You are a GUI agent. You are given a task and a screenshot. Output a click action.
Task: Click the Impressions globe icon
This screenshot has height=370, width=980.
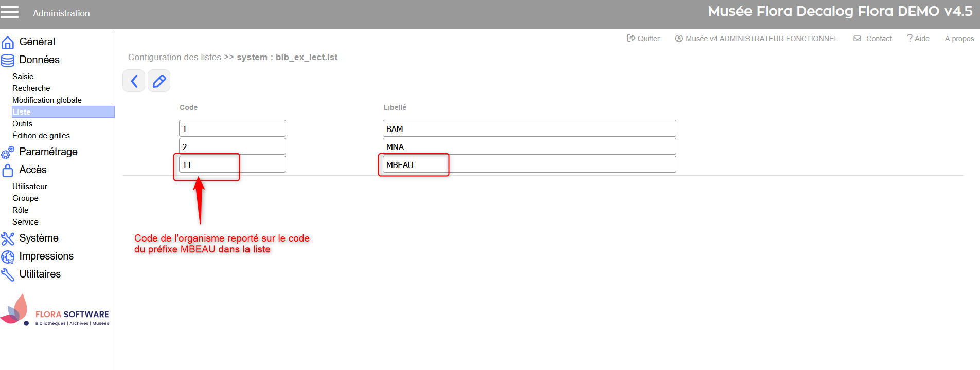click(x=8, y=256)
